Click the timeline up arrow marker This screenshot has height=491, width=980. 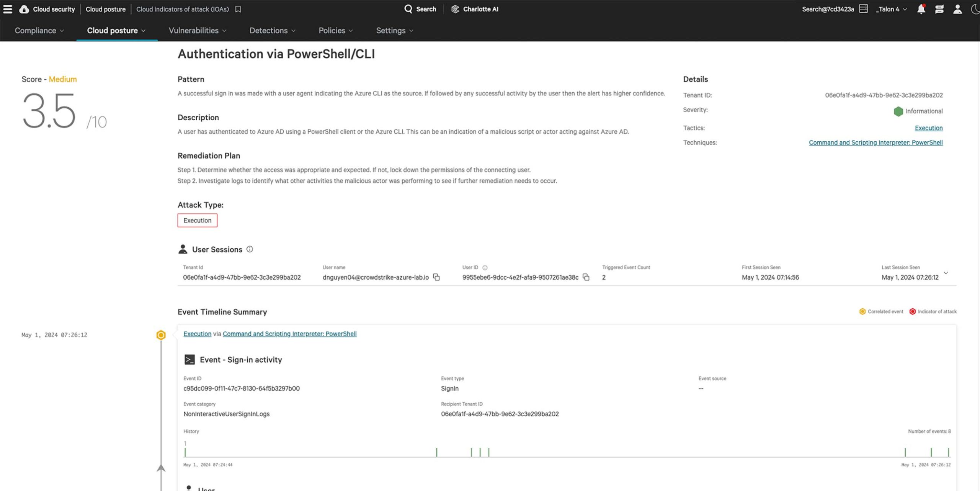point(161,468)
